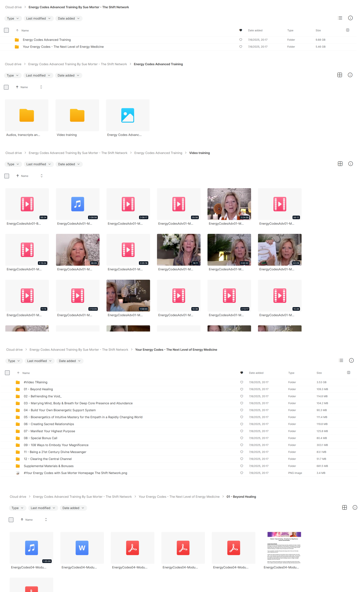Open the 'Energy Codes Advanc...' image file tile
The width and height of the screenshot is (364, 592).
[x=128, y=118]
